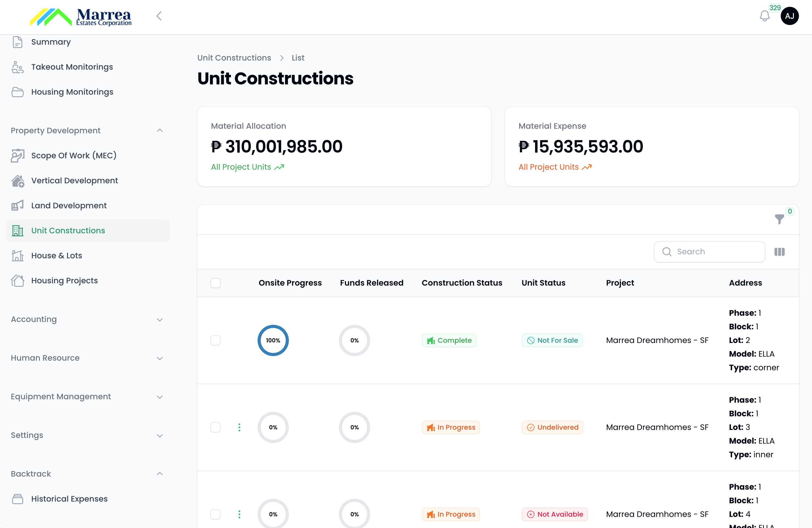Open the Unit Constructions breadcrumb link
This screenshot has width=812, height=528.
234,58
